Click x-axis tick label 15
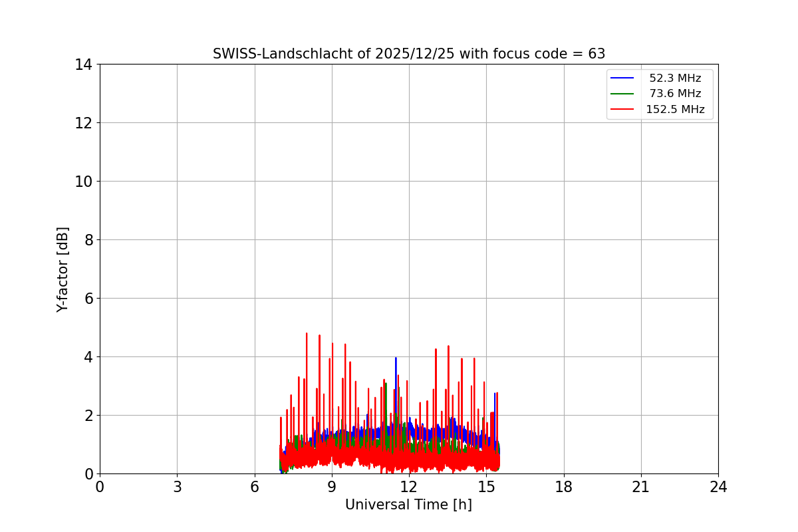 [486, 487]
